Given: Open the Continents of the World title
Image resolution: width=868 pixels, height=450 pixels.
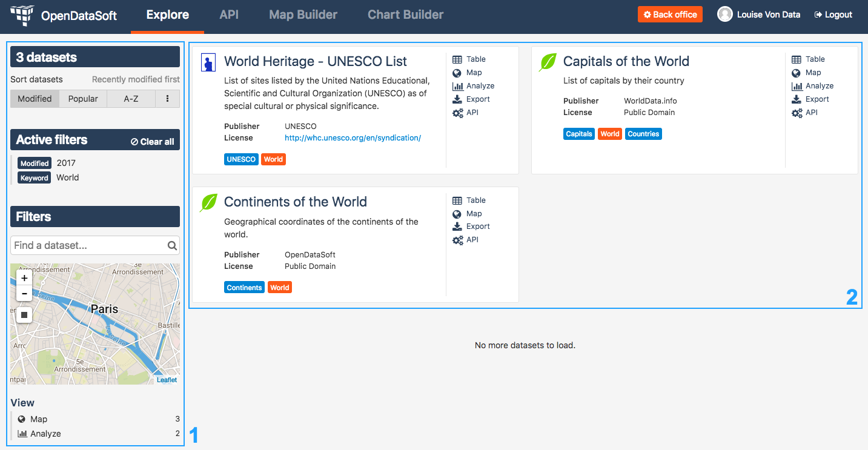Looking at the screenshot, I should click(296, 202).
